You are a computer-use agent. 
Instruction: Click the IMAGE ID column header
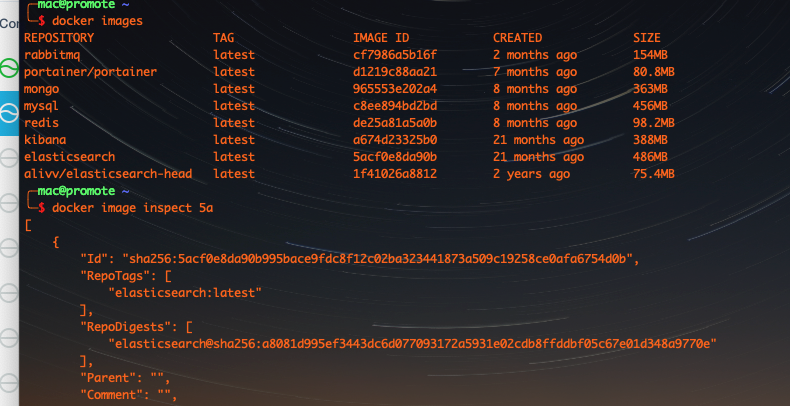[381, 38]
